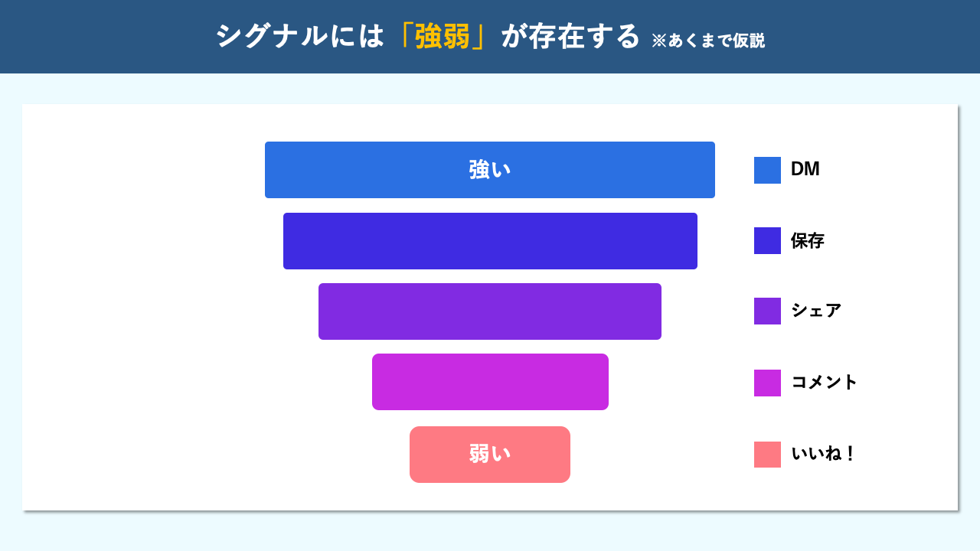Image resolution: width=980 pixels, height=551 pixels.
Task: Select the シェア legend label
Action: [x=816, y=311]
